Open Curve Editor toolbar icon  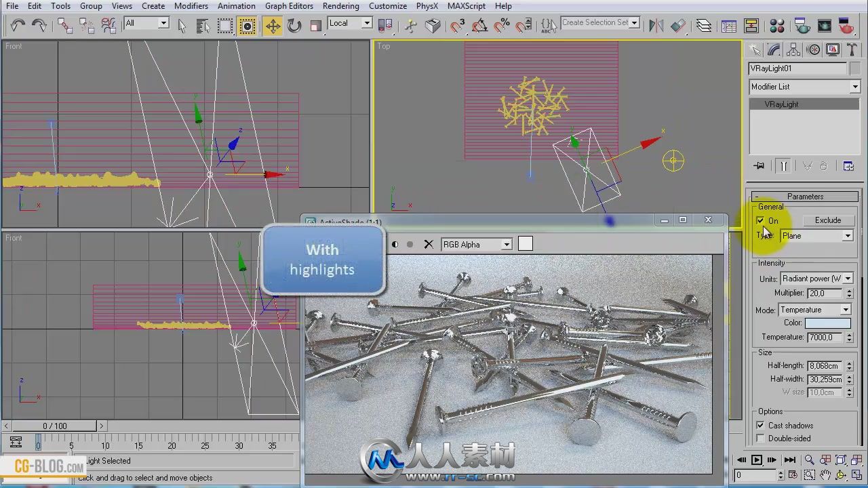point(729,26)
